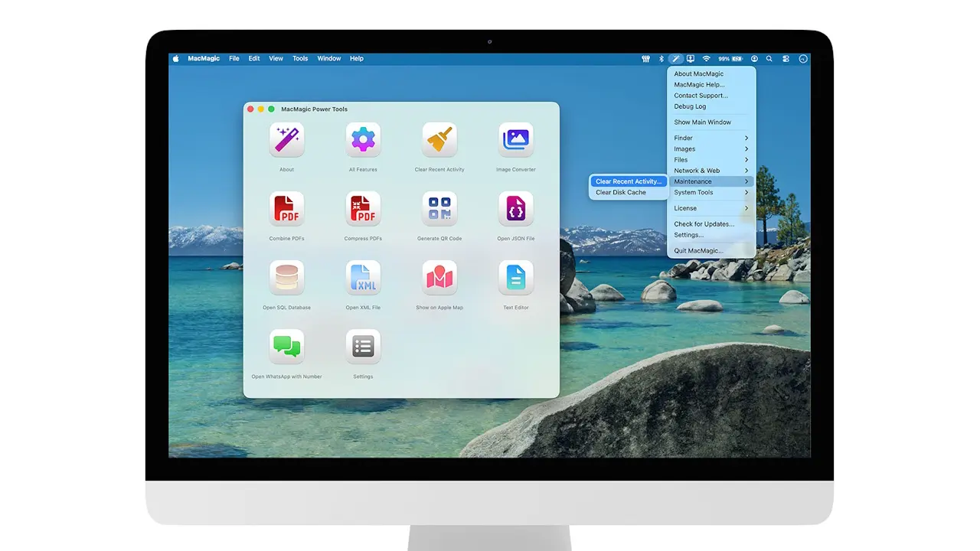Open the Window menu
The image size is (980, 551).
(329, 58)
